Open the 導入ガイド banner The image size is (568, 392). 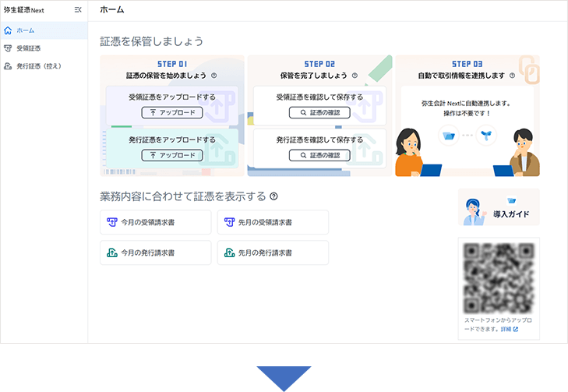499,207
